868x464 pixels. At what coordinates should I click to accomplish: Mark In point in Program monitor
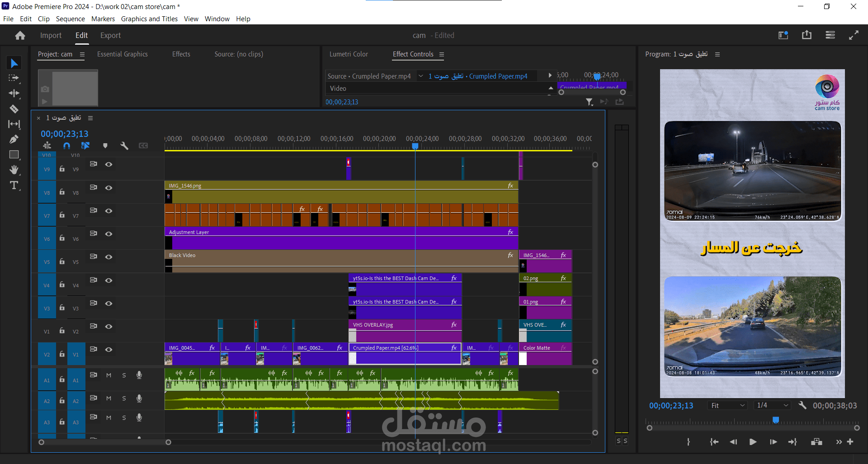click(x=689, y=442)
